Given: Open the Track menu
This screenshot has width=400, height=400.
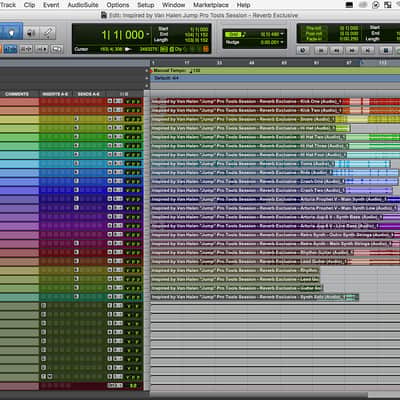Looking at the screenshot, I should pos(8,5).
